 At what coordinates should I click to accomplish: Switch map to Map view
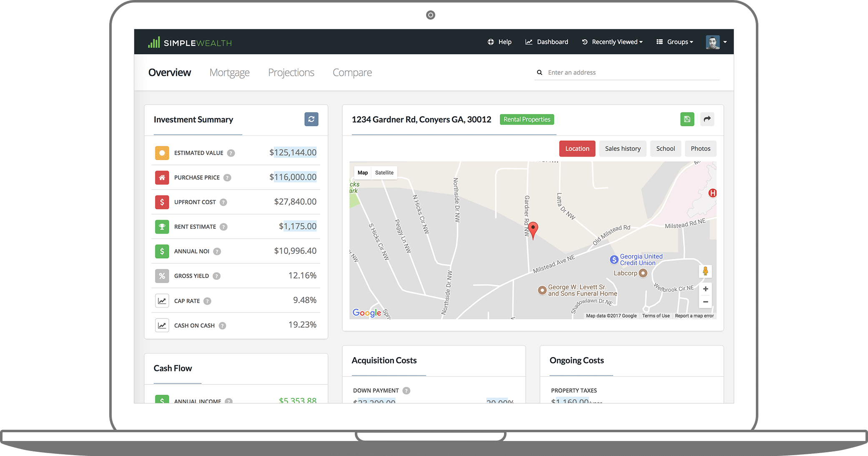[363, 173]
